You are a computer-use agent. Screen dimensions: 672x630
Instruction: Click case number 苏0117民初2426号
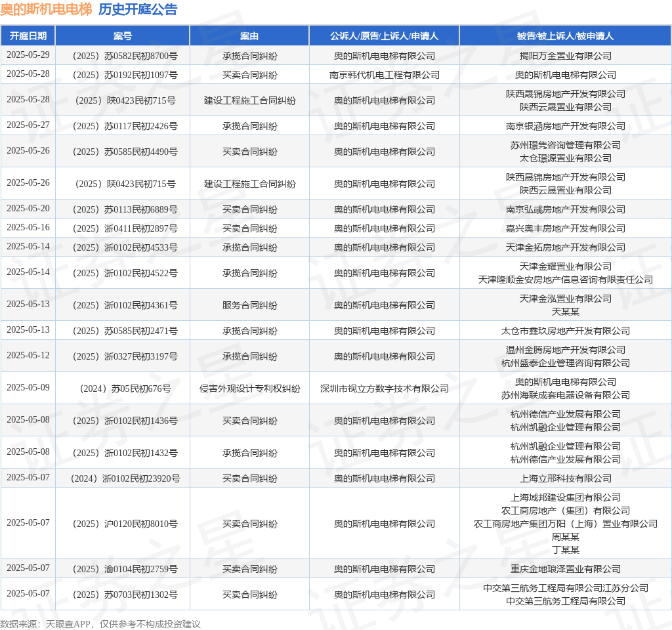pyautogui.click(x=125, y=126)
